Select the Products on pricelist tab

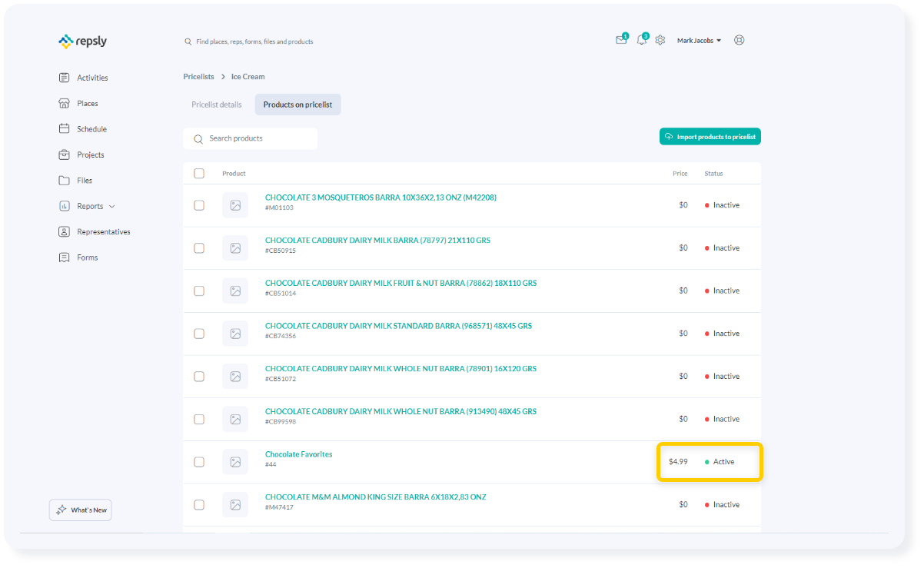pos(298,105)
